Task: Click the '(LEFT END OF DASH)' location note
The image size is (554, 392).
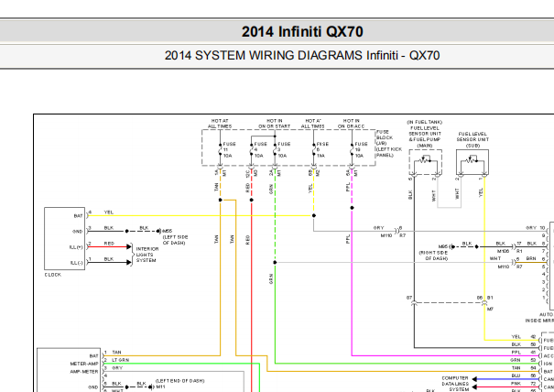Action: [x=179, y=381]
